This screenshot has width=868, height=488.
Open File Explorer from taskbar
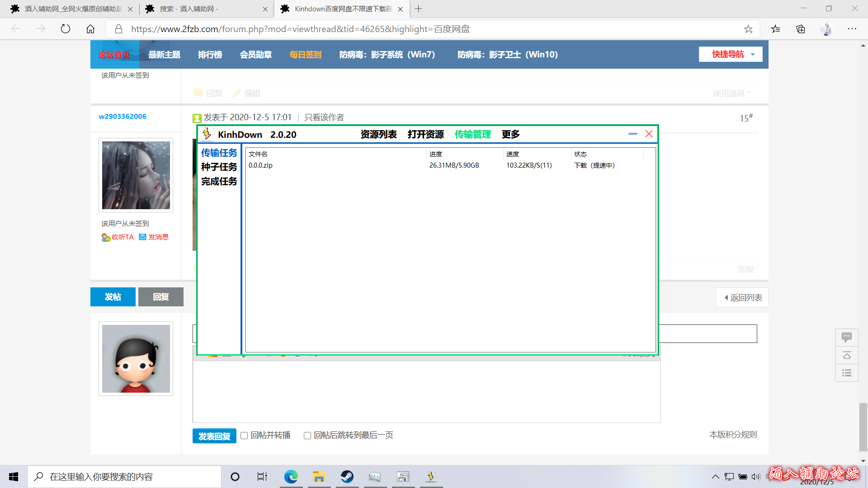tap(319, 476)
